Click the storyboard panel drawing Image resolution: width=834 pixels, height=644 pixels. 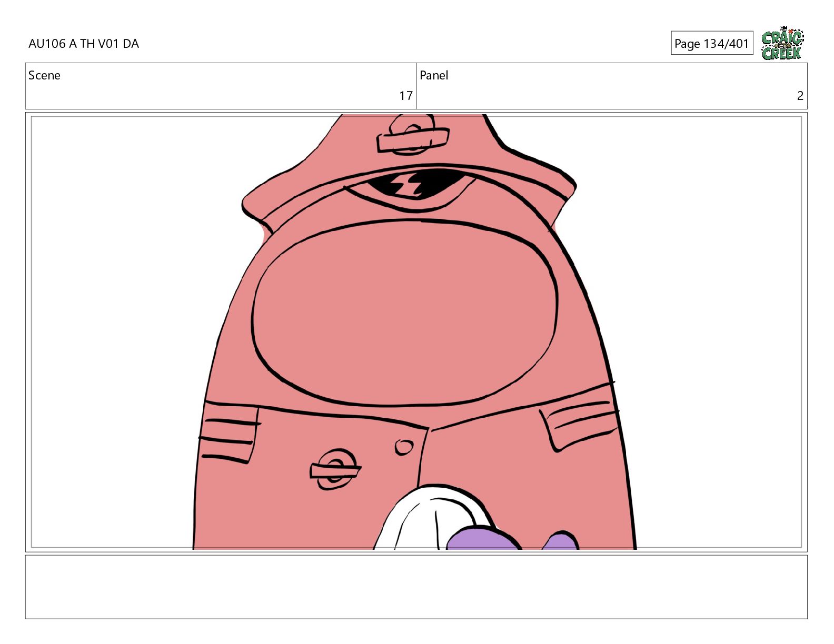click(416, 332)
